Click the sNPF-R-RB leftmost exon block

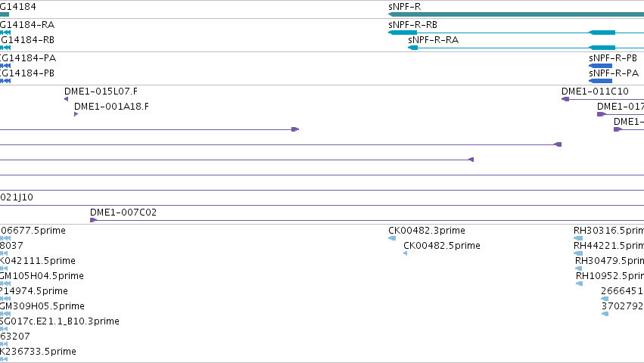pyautogui.click(x=403, y=33)
